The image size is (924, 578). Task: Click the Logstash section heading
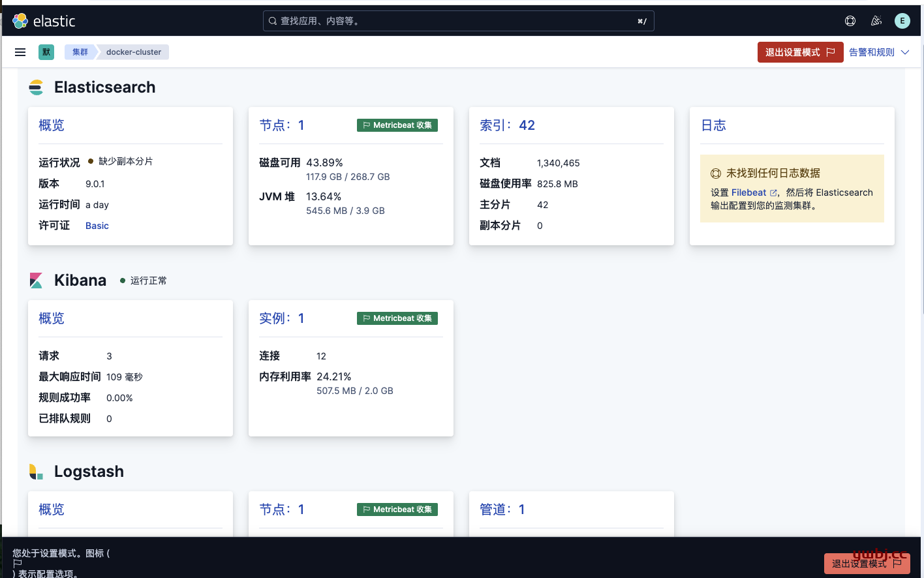pyautogui.click(x=89, y=472)
